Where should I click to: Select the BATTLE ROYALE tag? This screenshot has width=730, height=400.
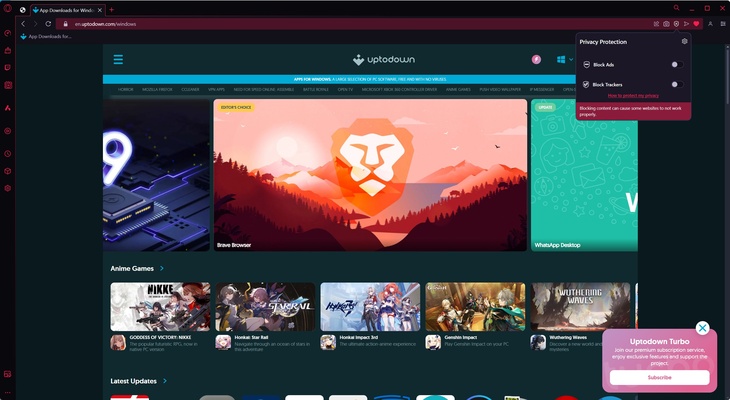(x=316, y=89)
